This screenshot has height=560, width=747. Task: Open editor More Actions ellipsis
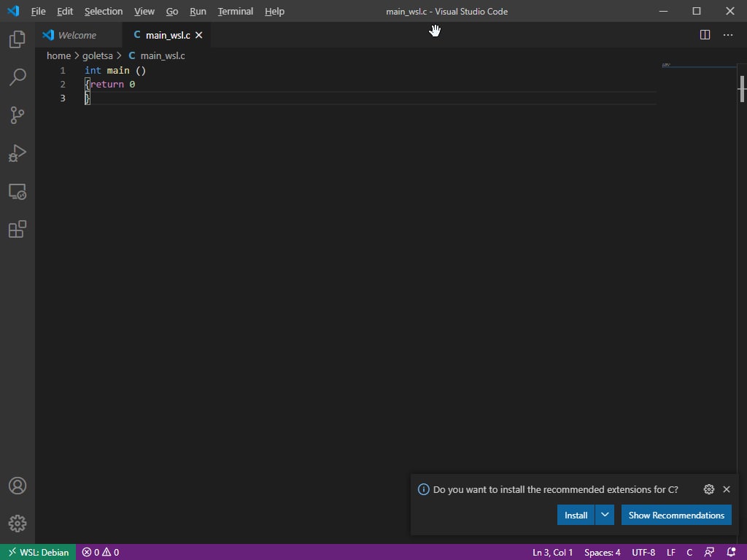728,35
